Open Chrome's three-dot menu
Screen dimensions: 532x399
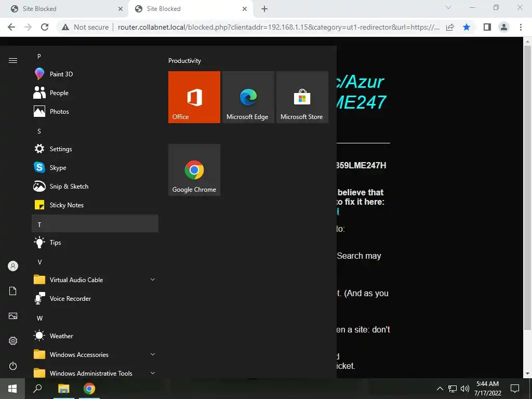[521, 27]
